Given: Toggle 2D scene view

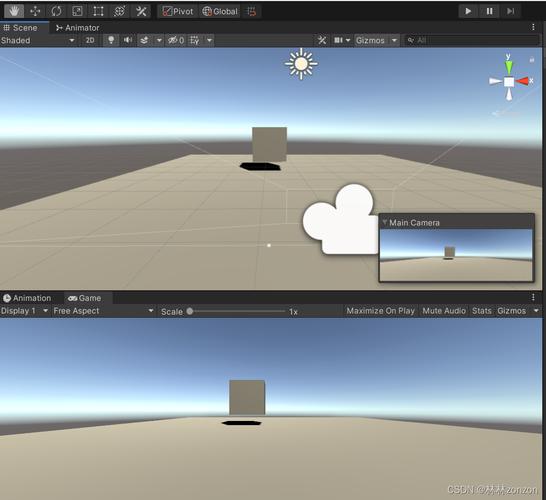Looking at the screenshot, I should point(90,40).
